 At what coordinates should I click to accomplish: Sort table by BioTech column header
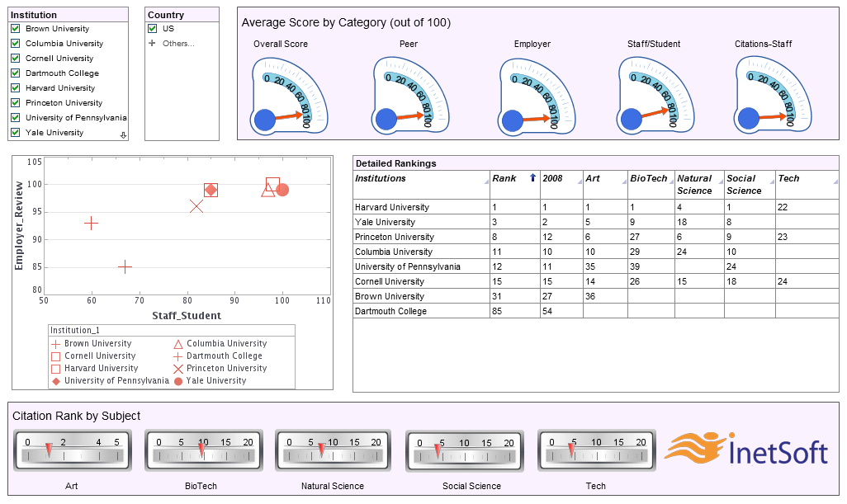click(651, 185)
